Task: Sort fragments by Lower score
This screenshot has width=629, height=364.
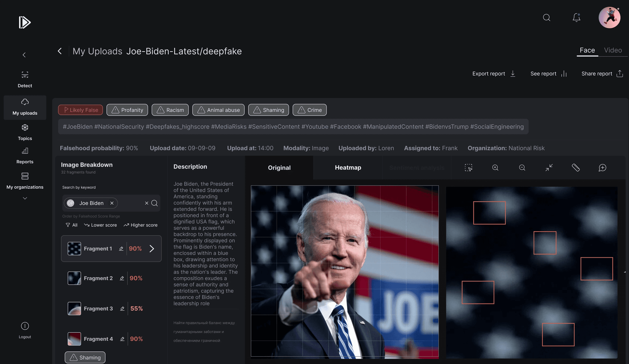Action: point(100,225)
